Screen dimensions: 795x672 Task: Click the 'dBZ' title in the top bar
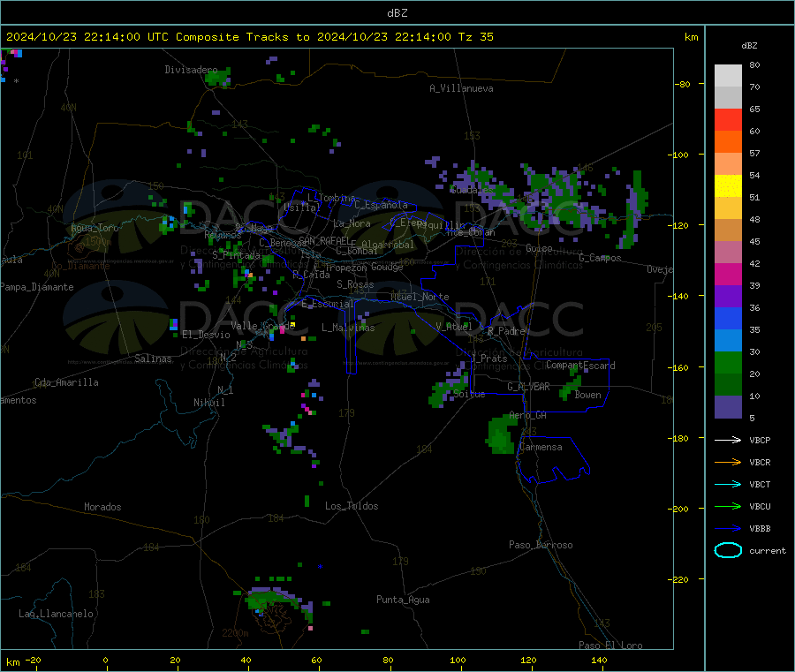pos(397,13)
